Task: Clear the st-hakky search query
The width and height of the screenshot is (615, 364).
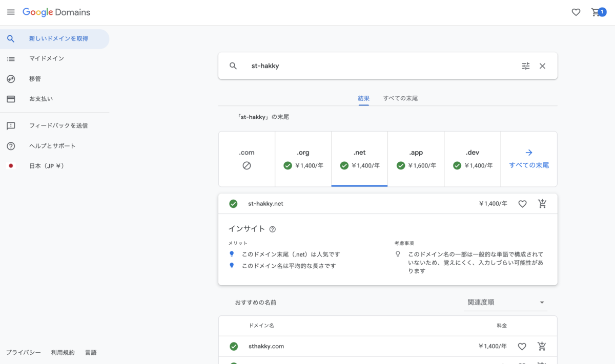Action: (543, 66)
